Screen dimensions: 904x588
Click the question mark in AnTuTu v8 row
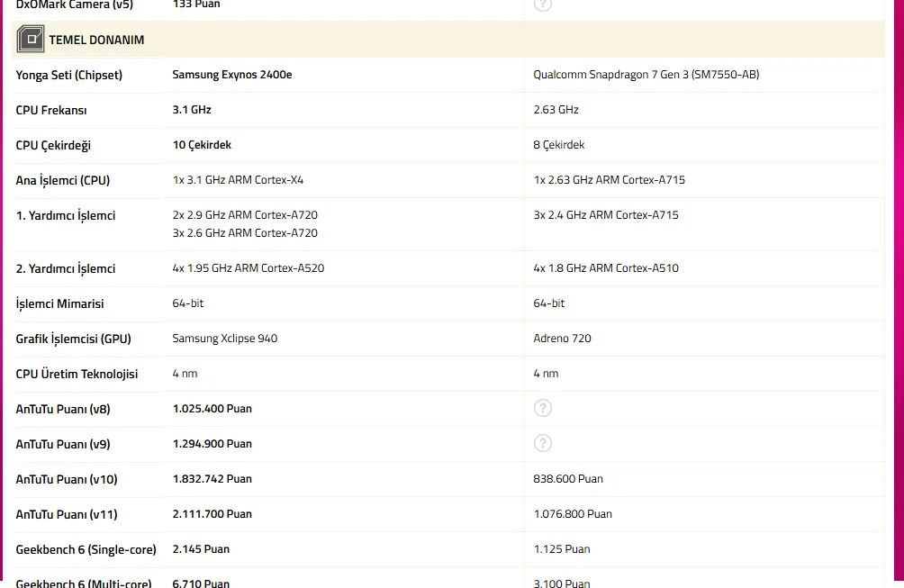point(543,408)
